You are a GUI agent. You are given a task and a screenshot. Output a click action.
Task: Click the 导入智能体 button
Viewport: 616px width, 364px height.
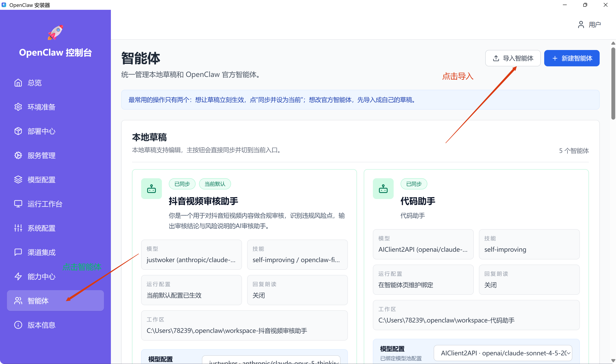tap(513, 58)
